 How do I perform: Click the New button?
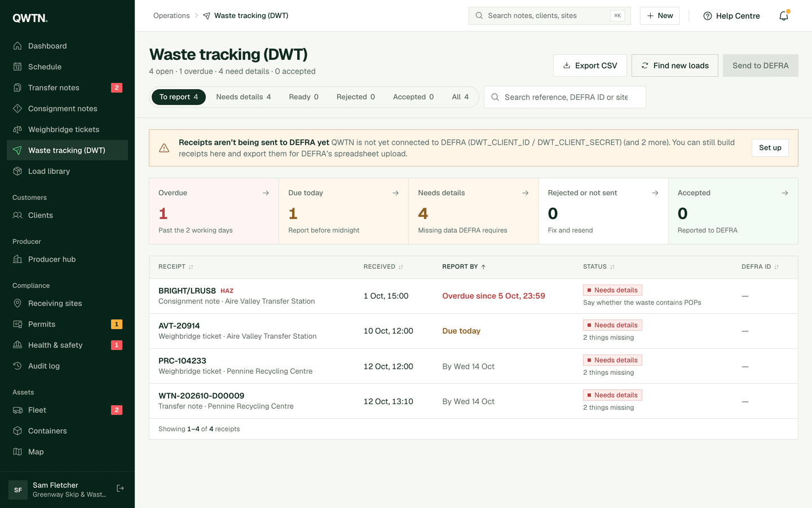660,16
